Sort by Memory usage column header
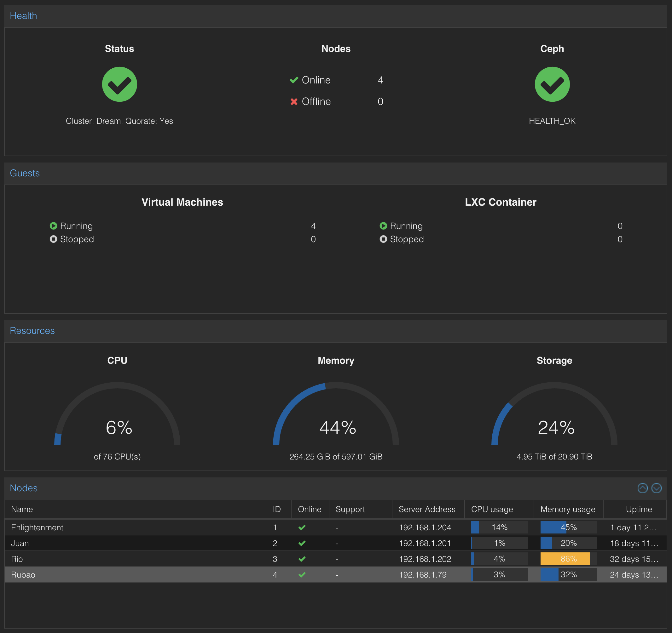 click(568, 509)
